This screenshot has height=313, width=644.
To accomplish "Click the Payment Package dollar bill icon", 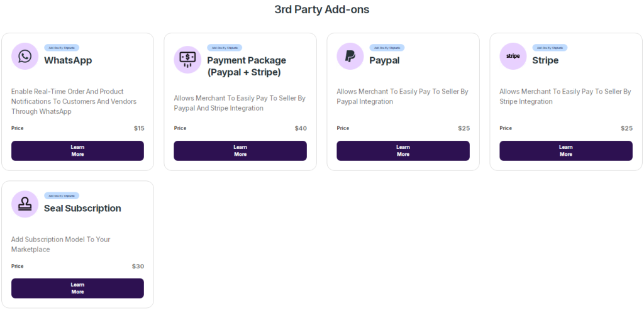I will coord(187,60).
